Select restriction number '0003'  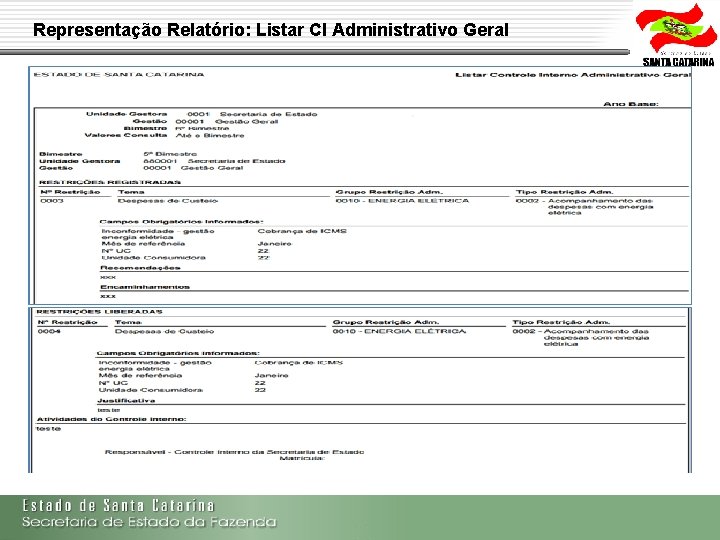pos(52,201)
